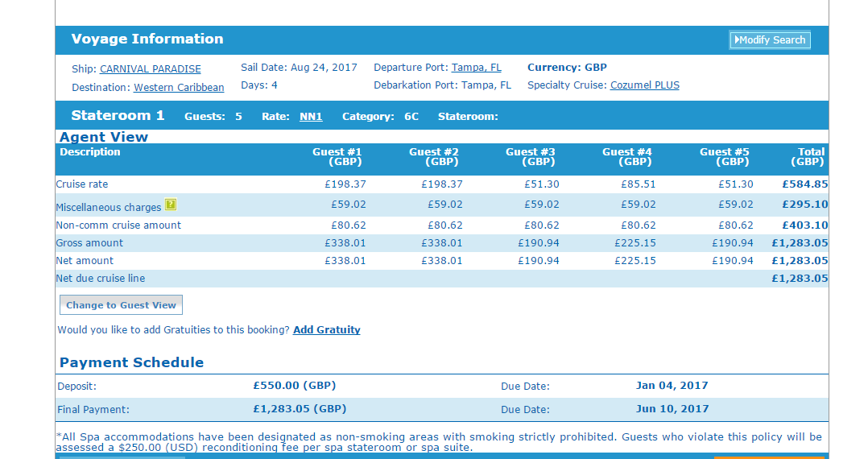Click the Miscellaneous charges help icon
This screenshot has height=459, width=868.
171,205
